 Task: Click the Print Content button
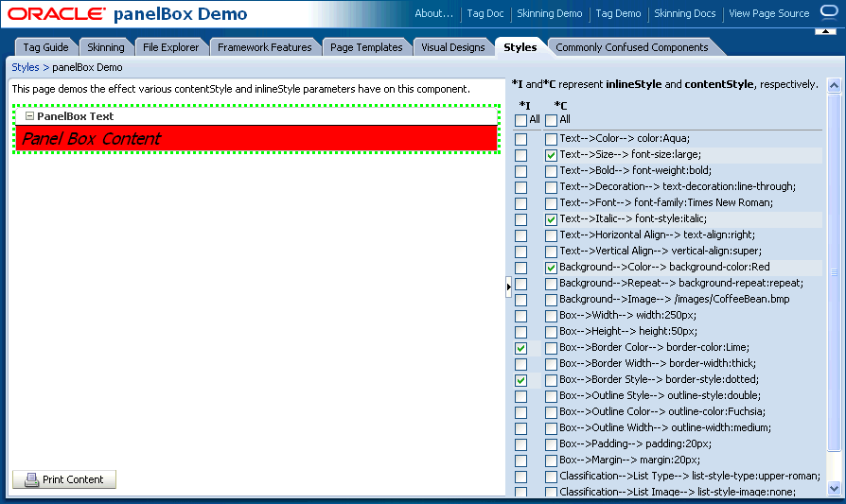point(64,479)
